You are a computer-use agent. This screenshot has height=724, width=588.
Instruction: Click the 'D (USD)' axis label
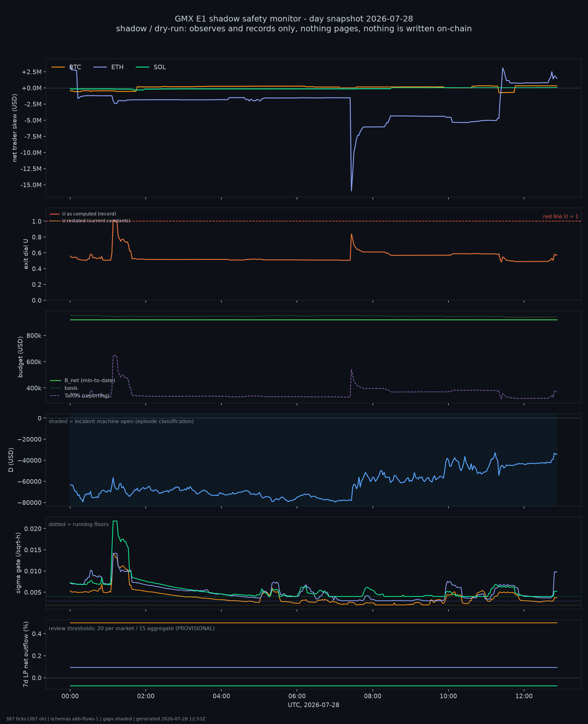pyautogui.click(x=11, y=460)
